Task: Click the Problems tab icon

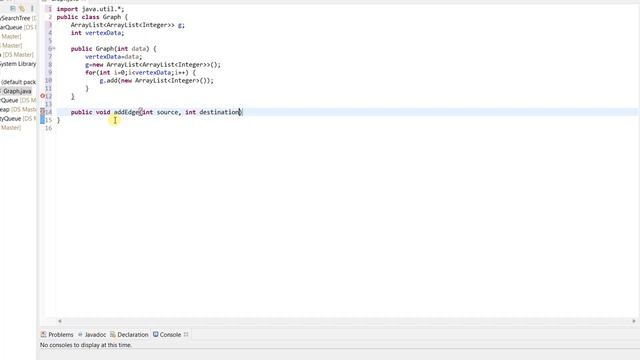Action: pos(43,334)
